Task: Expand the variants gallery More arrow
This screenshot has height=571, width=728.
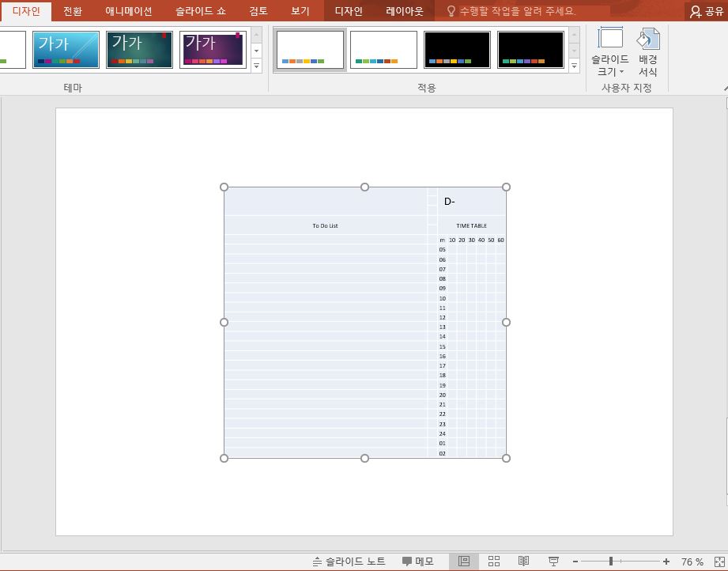Action: 575,66
